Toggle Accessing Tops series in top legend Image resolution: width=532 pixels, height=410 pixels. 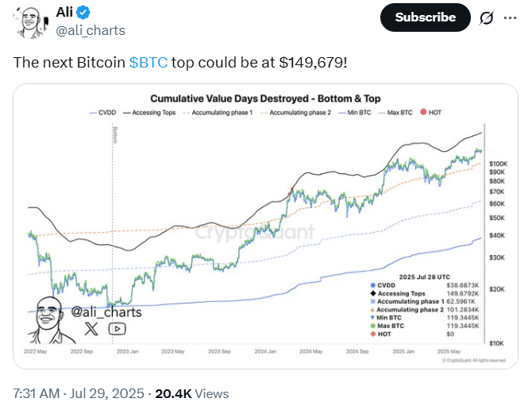[x=150, y=114]
